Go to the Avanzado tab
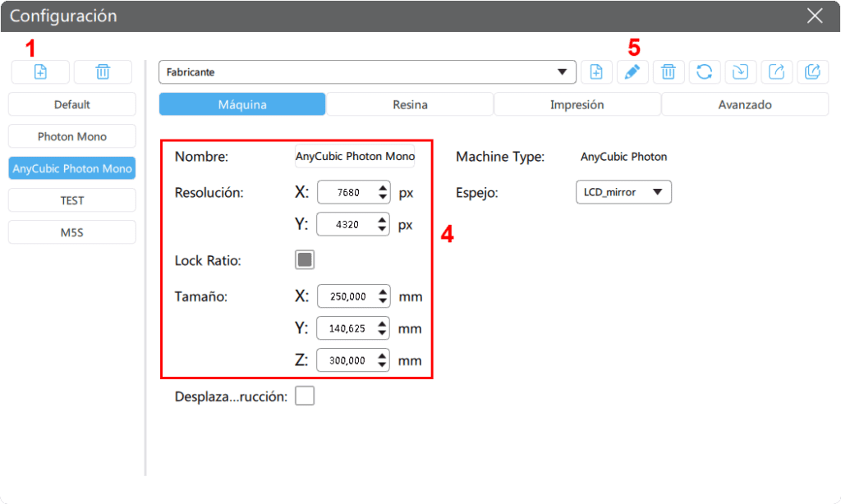The height and width of the screenshot is (504, 841). 745,104
